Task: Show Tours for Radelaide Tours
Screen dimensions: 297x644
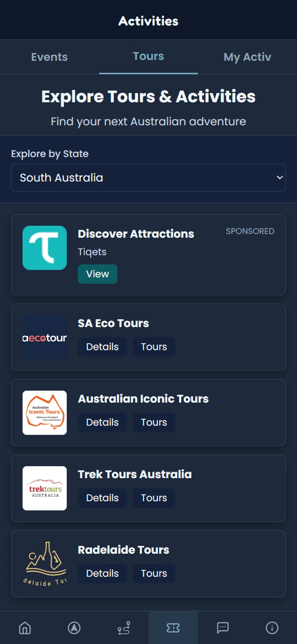Action: [154, 573]
